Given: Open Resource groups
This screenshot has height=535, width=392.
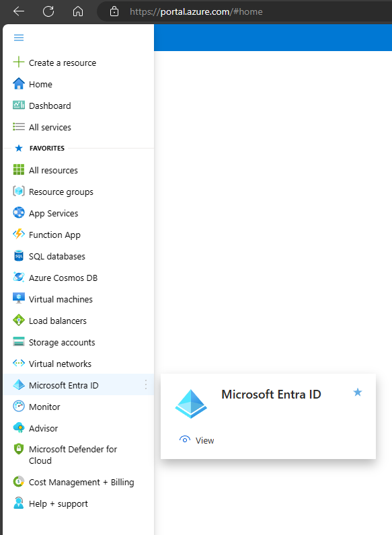Looking at the screenshot, I should 61,192.
